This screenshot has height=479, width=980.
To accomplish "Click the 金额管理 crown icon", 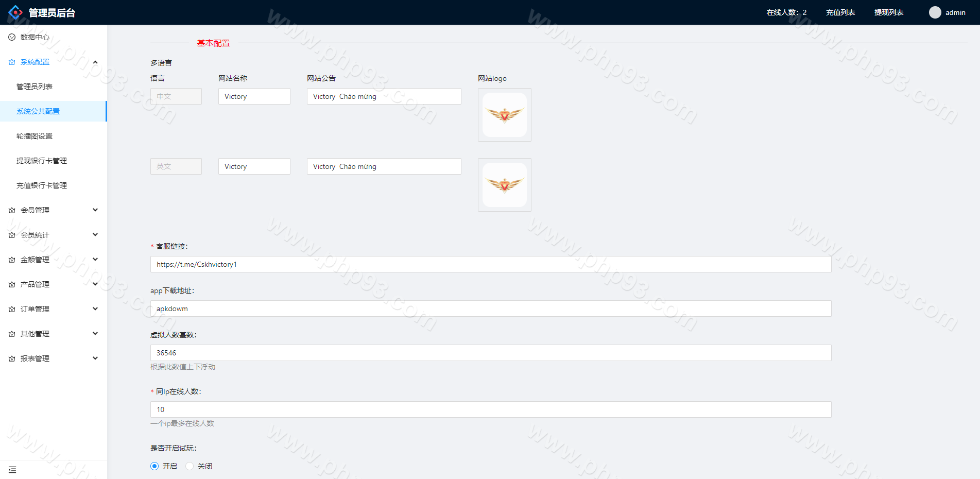I will [x=12, y=260].
